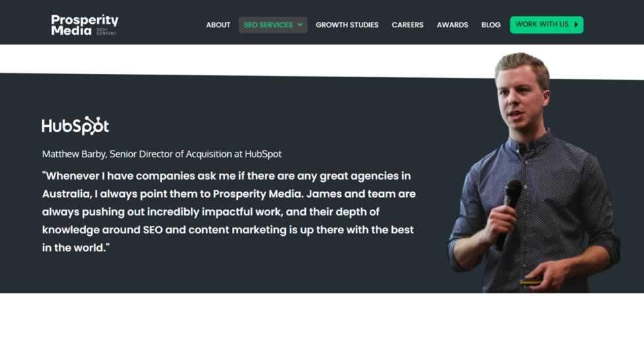Click the word 'HubSpot' in attribution line
The height and width of the screenshot is (362, 644).
coord(264,154)
